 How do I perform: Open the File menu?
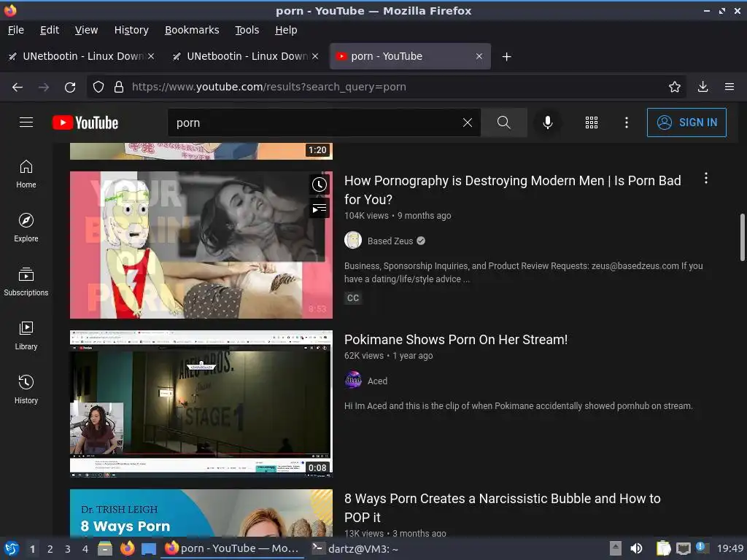(x=16, y=30)
